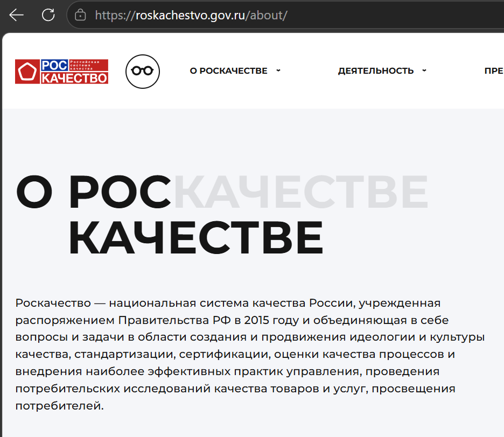Select the red pentagon emblem in the logo
This screenshot has height=437, width=504.
[x=27, y=72]
